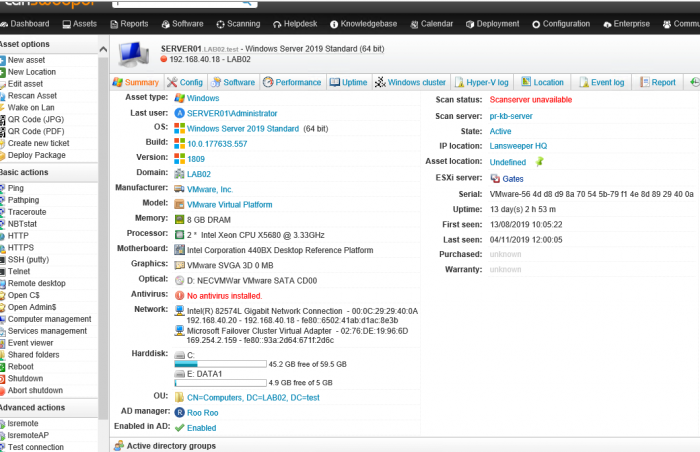Click the pr-kb-server scan server link

click(x=511, y=116)
